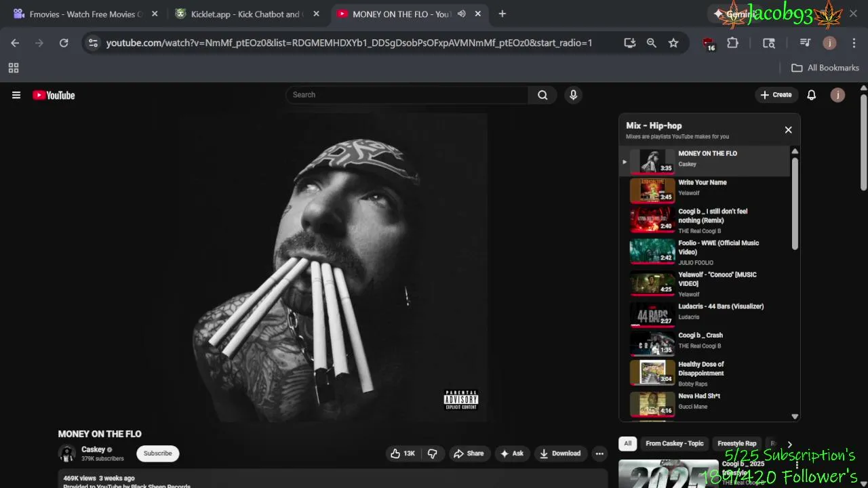868x488 pixels.
Task: Start voice search with microphone icon
Action: [x=573, y=95]
